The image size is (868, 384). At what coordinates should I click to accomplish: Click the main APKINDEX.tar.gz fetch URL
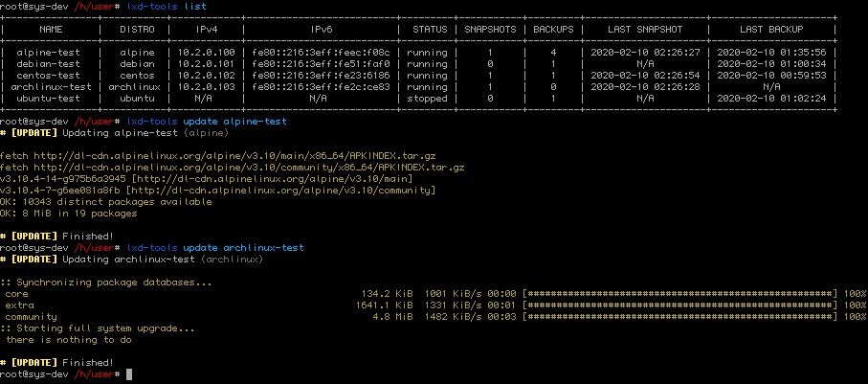(x=234, y=156)
